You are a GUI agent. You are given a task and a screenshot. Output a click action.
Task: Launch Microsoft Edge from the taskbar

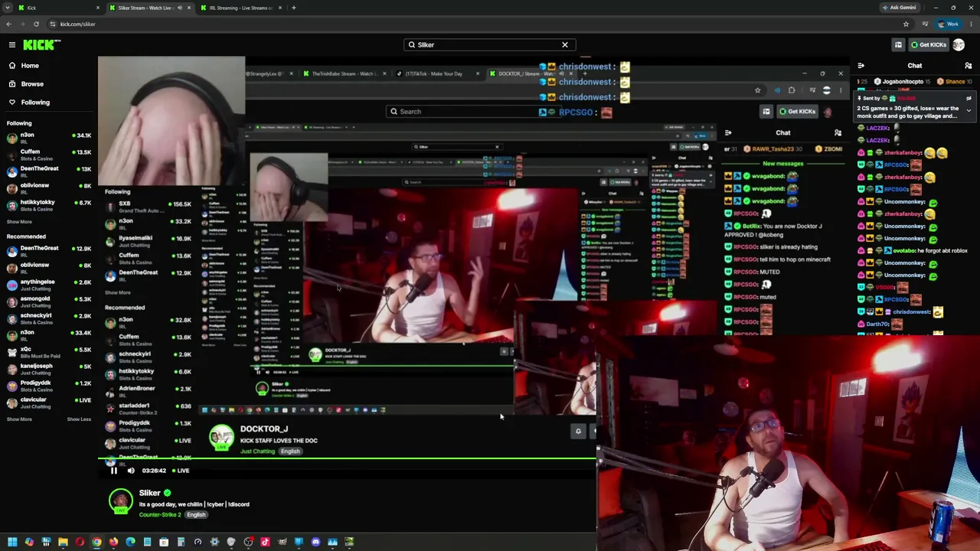(x=130, y=542)
